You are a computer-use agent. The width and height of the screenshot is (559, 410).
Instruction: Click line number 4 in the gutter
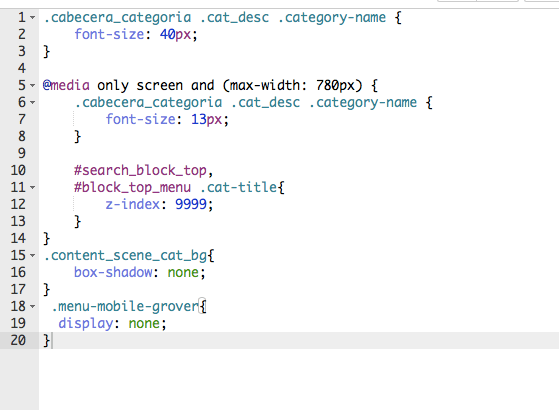[x=22, y=68]
